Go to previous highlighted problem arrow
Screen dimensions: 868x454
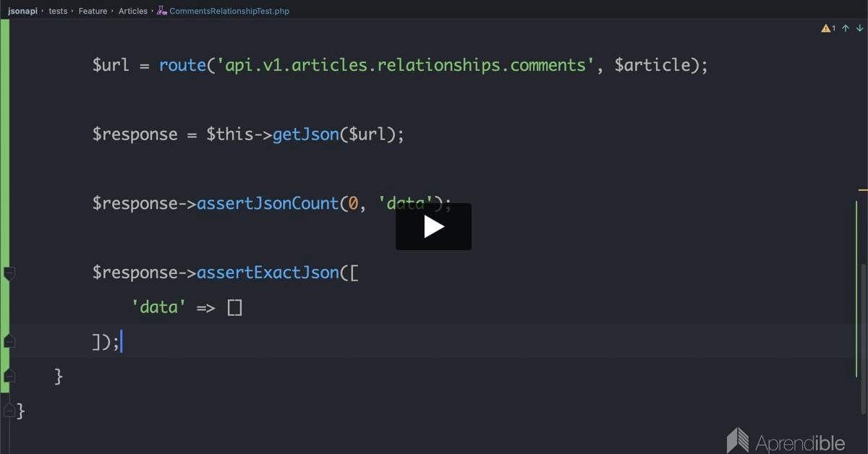(846, 28)
